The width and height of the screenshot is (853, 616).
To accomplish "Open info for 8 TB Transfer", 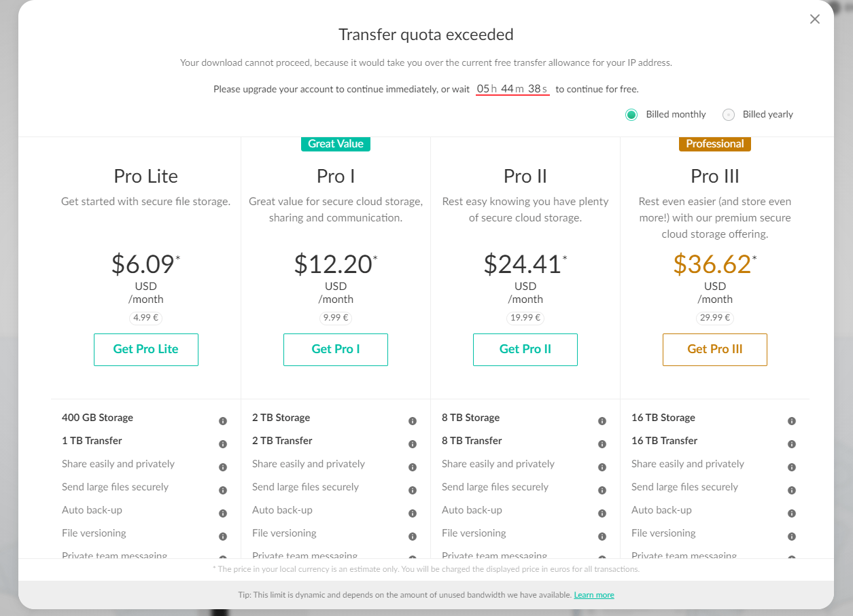I will (602, 443).
